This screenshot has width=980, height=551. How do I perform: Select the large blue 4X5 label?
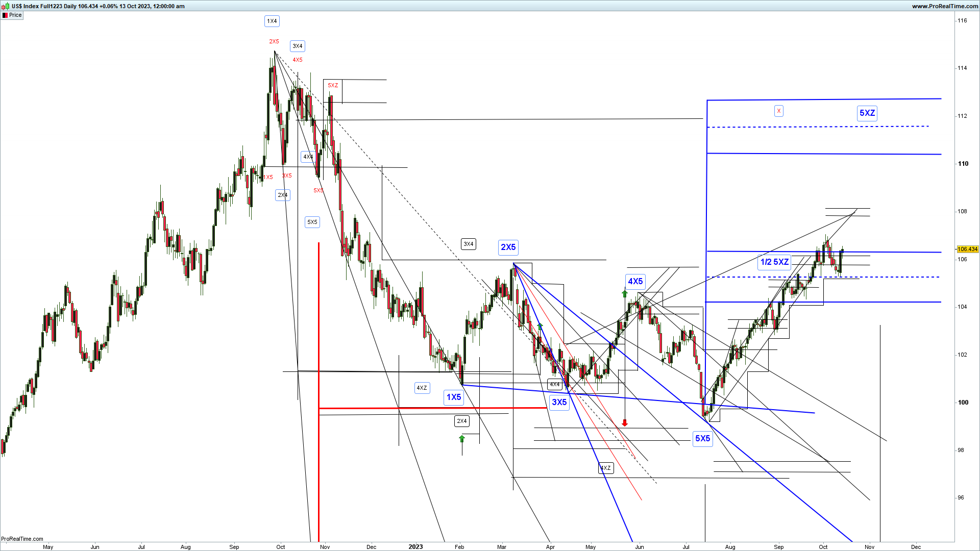(x=635, y=282)
